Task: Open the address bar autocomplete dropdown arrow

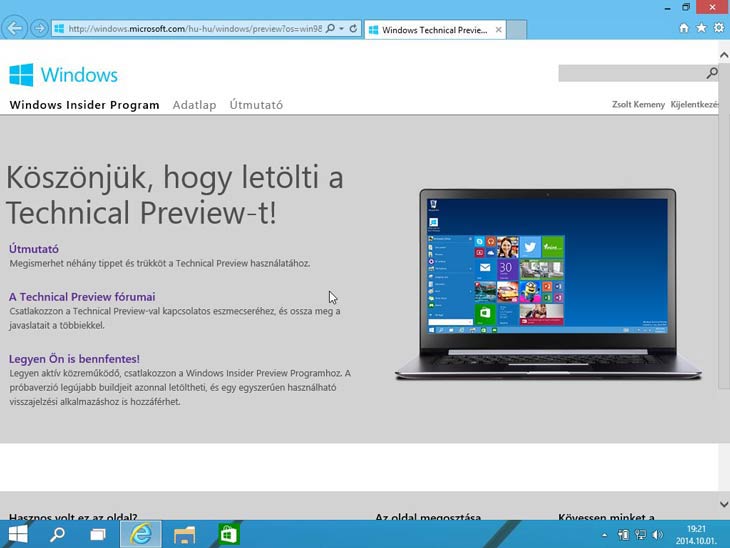Action: [x=342, y=28]
